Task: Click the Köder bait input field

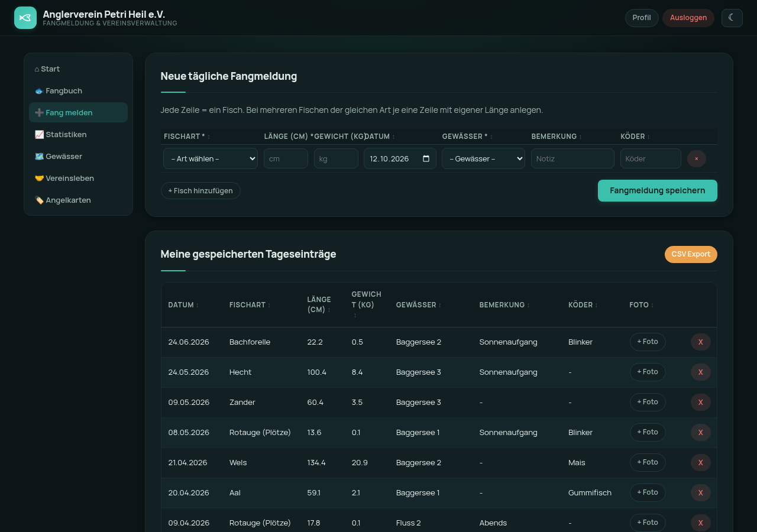Action: click(651, 158)
